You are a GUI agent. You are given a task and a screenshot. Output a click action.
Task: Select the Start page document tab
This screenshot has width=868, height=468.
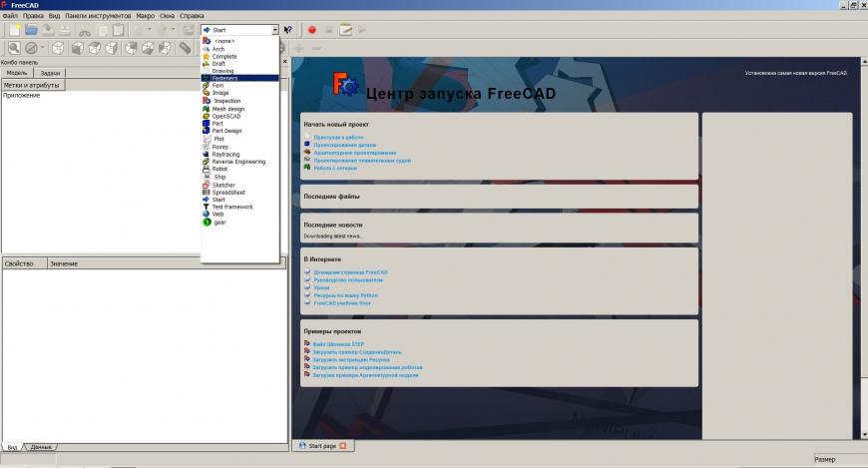tap(322, 445)
